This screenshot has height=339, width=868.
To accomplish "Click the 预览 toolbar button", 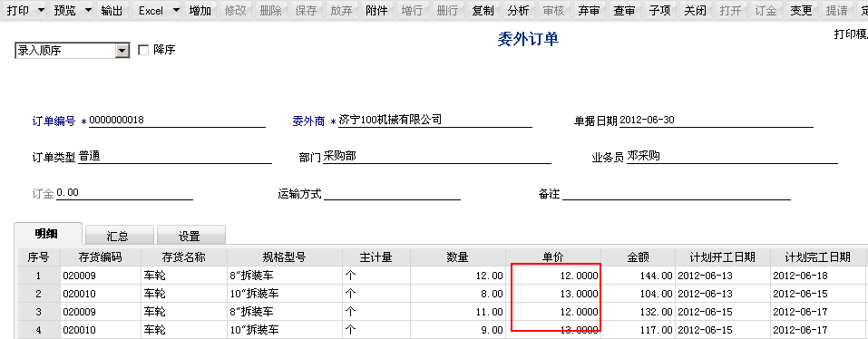I will [64, 11].
